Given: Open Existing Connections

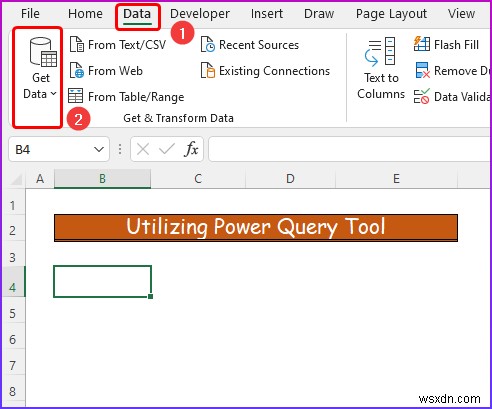Looking at the screenshot, I should [x=265, y=71].
